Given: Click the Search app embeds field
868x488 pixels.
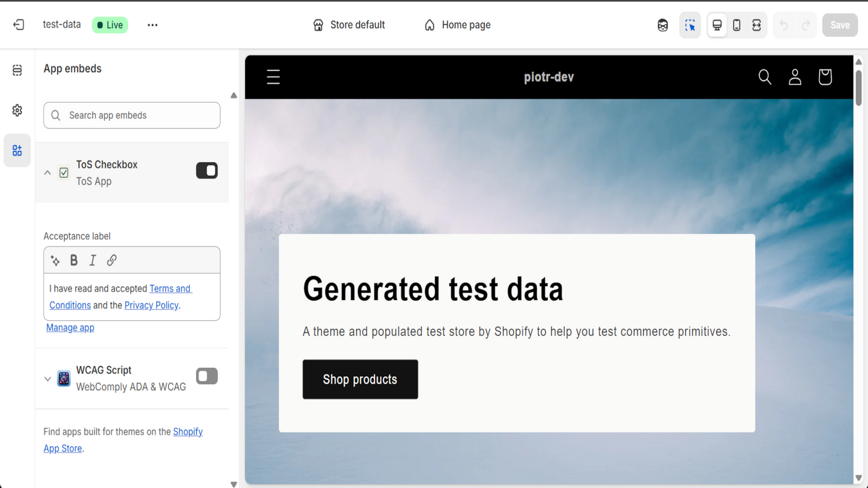Looking at the screenshot, I should pos(132,115).
